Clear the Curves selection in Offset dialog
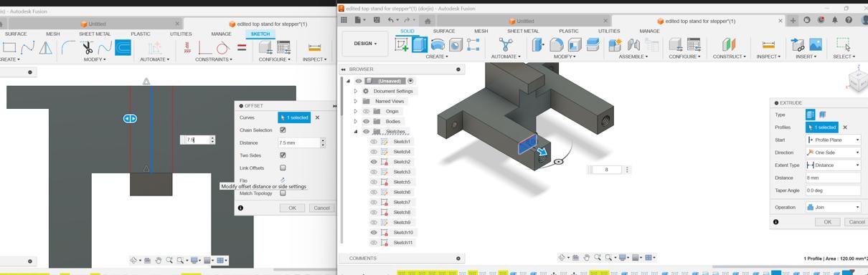This screenshot has height=275, width=868. [x=317, y=117]
